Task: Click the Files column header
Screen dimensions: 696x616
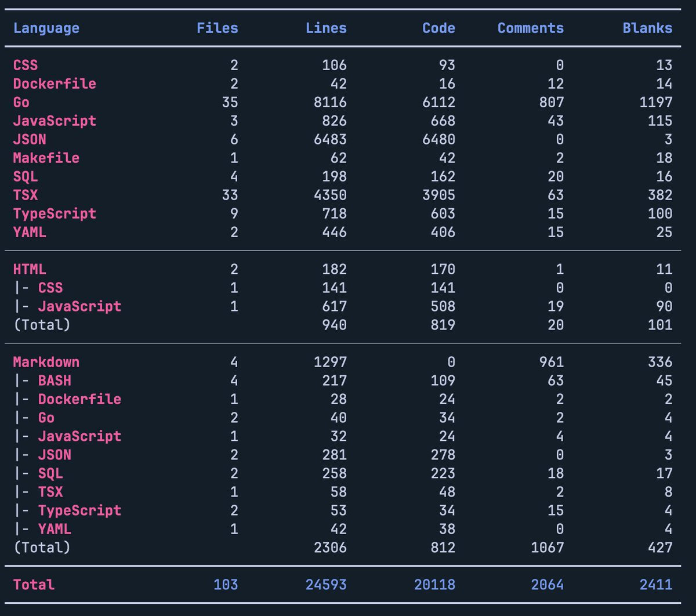Action: (x=217, y=28)
